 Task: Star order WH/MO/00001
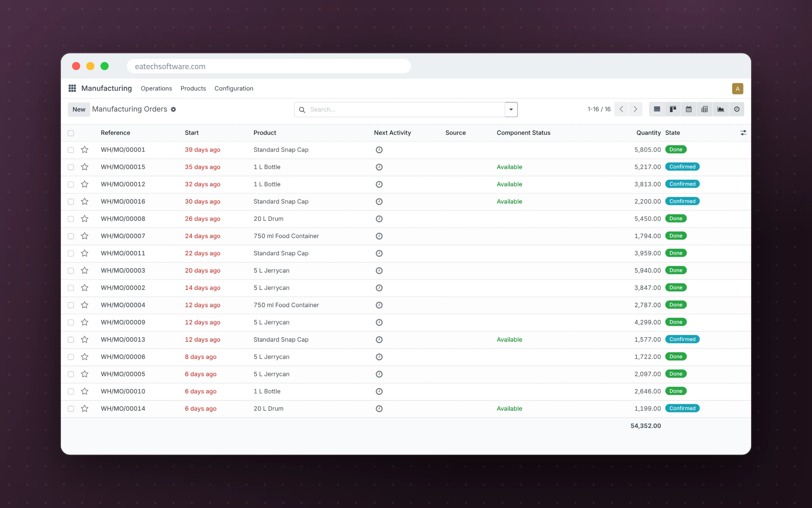pyautogui.click(x=85, y=150)
